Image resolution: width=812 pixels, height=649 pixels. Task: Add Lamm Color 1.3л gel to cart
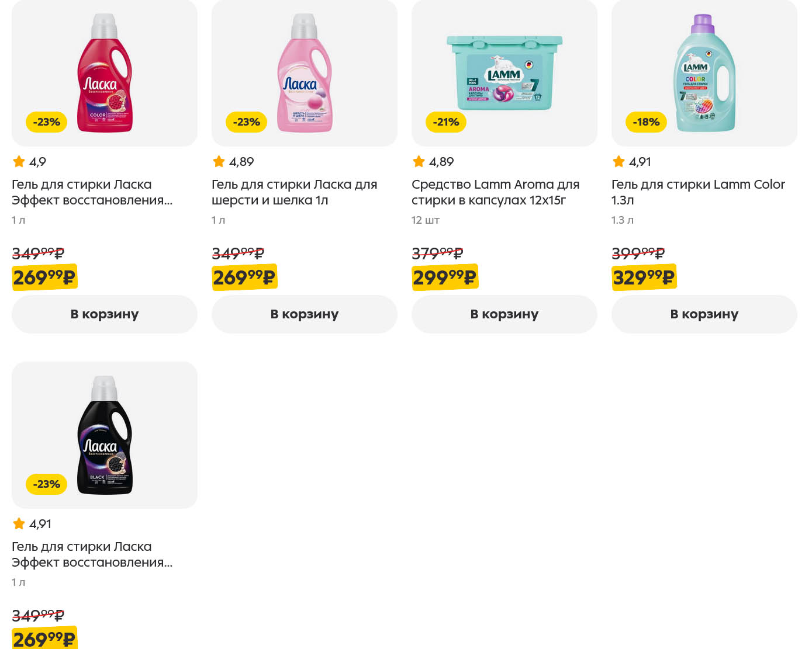(x=704, y=314)
